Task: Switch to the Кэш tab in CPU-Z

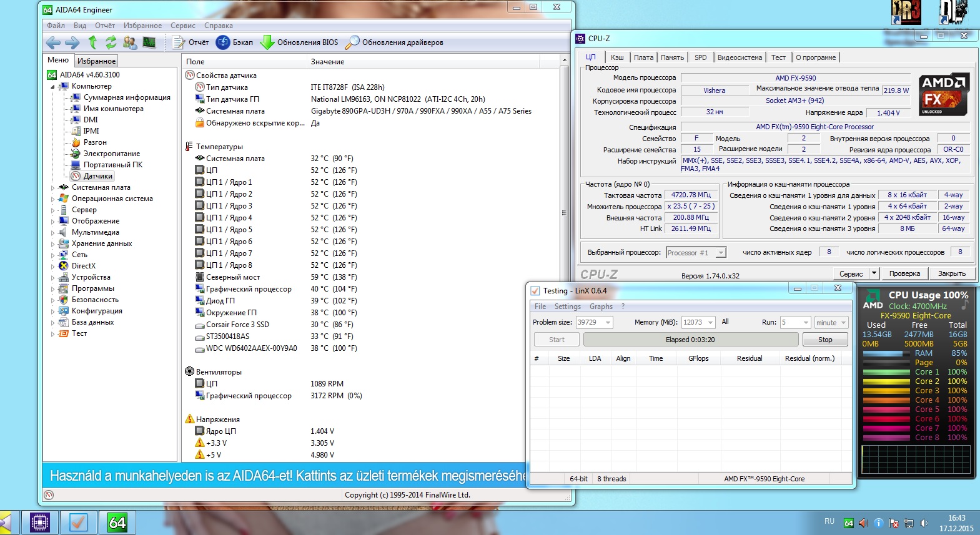Action: click(x=617, y=57)
